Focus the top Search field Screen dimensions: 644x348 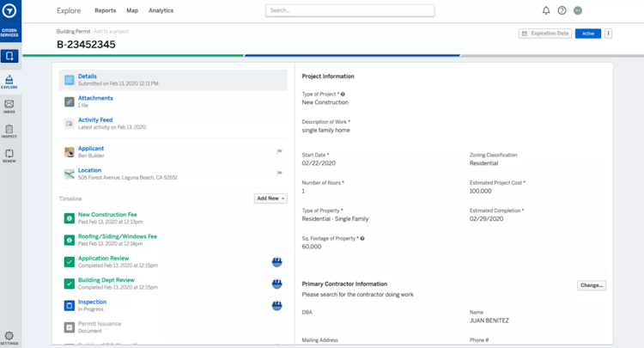(x=350, y=10)
